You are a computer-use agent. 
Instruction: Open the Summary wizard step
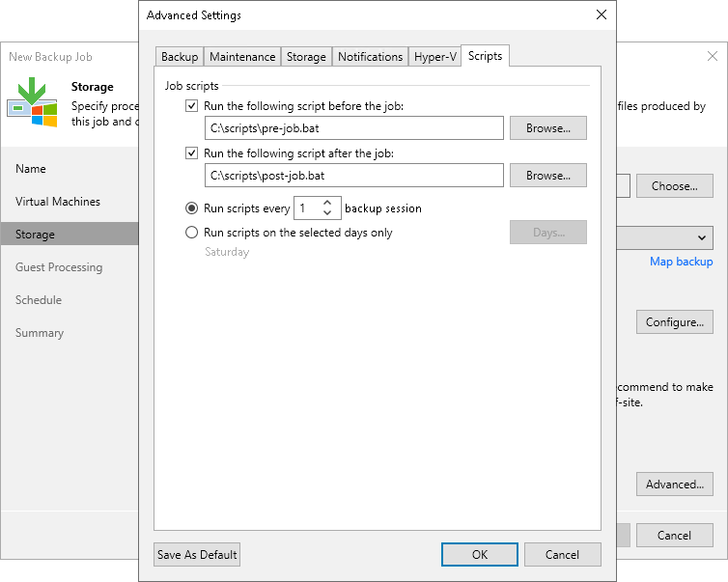(x=40, y=333)
